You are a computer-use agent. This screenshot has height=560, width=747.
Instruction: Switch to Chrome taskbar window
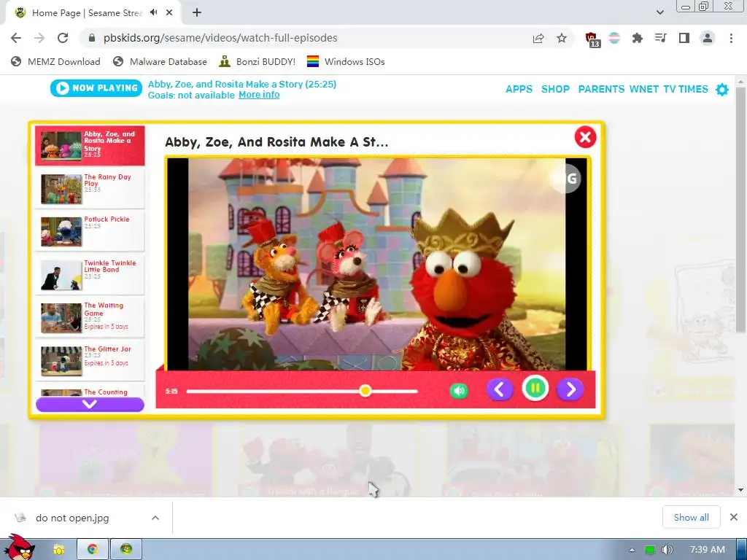93,550
